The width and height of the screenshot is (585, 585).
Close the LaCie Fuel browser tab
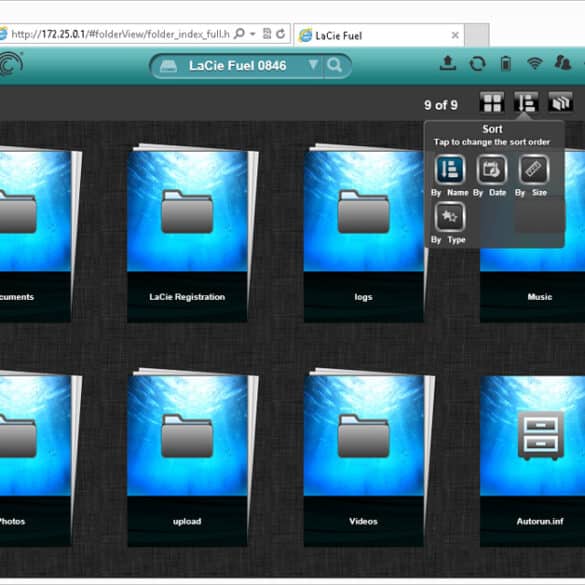click(455, 35)
